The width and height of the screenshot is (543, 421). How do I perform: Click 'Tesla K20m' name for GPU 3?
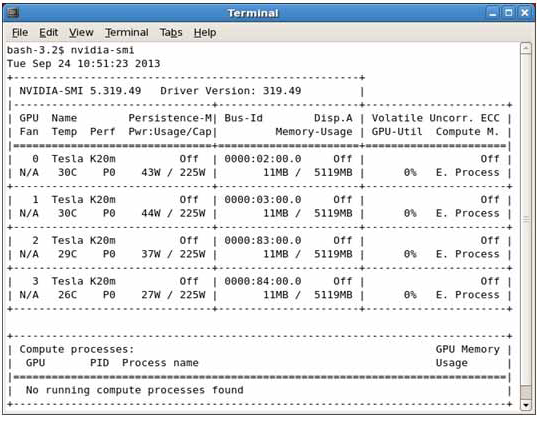[83, 281]
